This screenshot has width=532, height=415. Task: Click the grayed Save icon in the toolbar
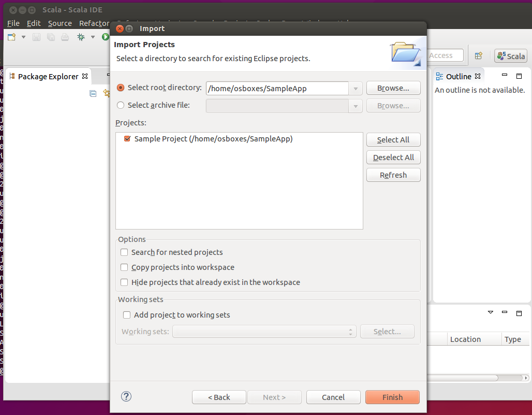click(36, 37)
